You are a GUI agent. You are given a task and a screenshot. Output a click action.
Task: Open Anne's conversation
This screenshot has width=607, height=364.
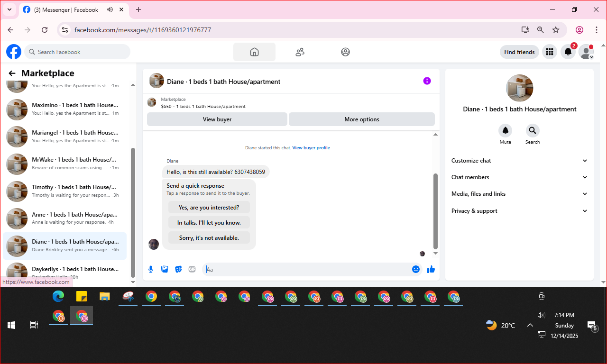pos(65,218)
